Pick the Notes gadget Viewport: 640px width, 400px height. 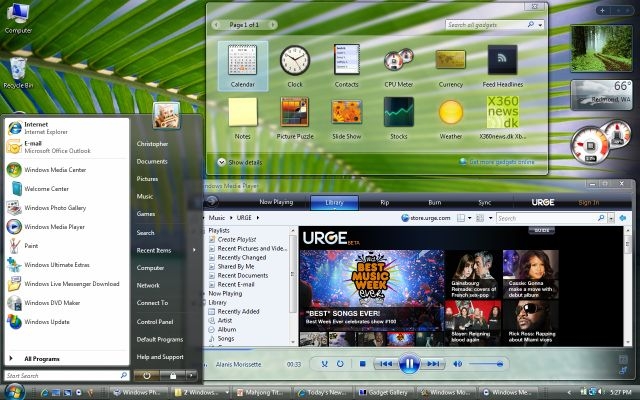coord(243,118)
